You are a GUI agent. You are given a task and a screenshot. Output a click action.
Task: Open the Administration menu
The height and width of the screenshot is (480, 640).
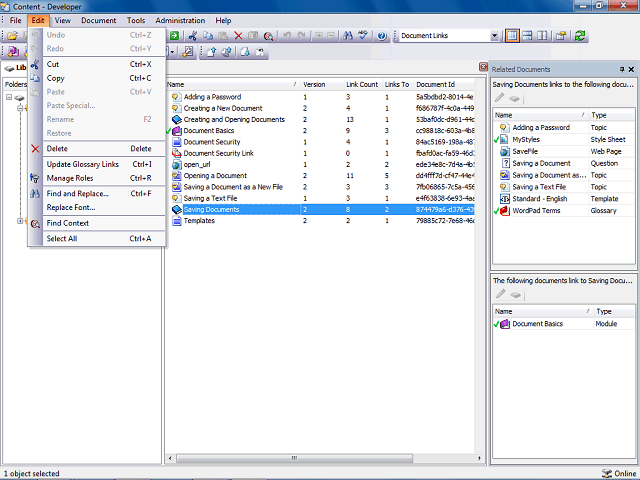click(x=180, y=20)
